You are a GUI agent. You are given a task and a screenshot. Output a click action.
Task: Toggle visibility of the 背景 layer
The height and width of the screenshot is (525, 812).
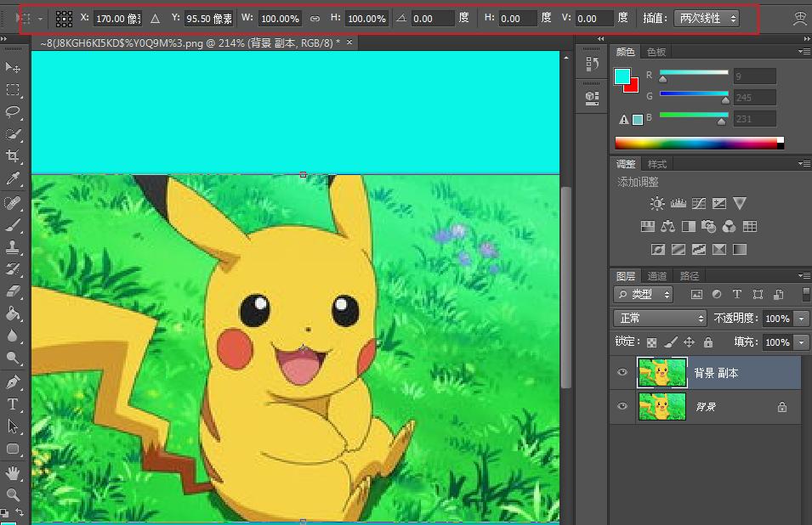point(622,407)
